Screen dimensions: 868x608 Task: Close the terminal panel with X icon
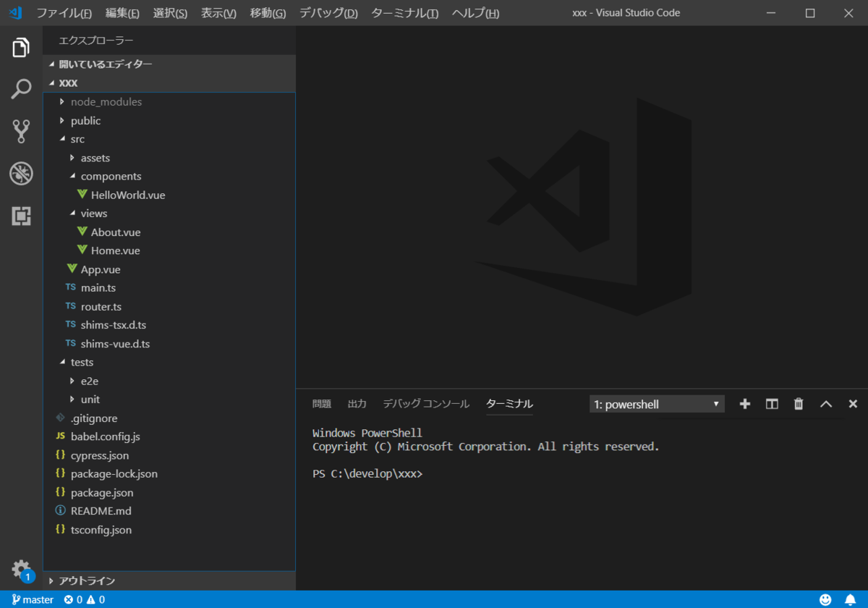click(x=853, y=404)
